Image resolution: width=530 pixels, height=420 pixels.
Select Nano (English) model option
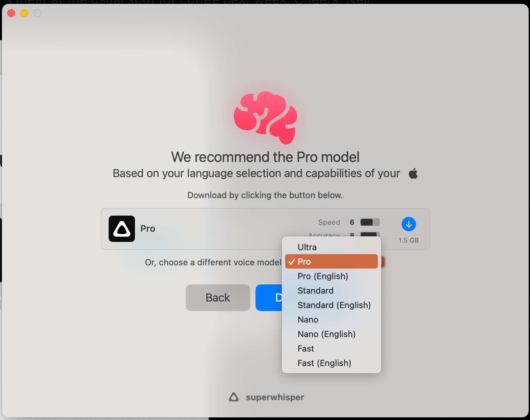331,334
